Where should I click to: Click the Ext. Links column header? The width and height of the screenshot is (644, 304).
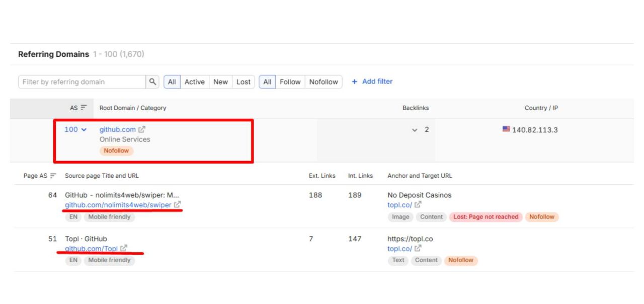(322, 176)
